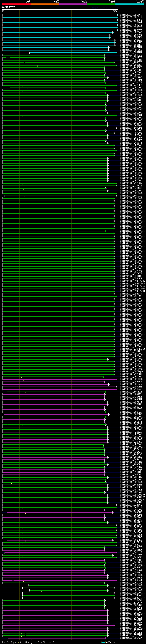Viewport: 146px width, 644px height.
Task: Click UniRef100_Q55CT5 label
Action: tap(131, 406)
